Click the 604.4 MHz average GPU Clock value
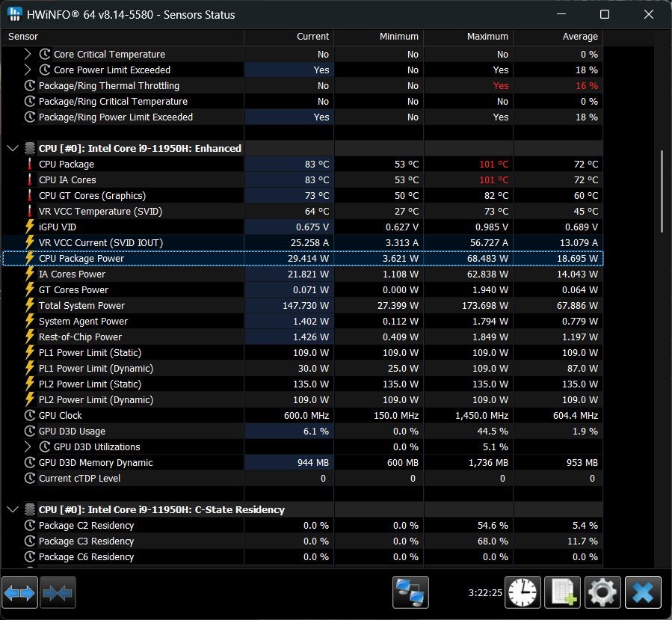The image size is (672, 620). [576, 416]
